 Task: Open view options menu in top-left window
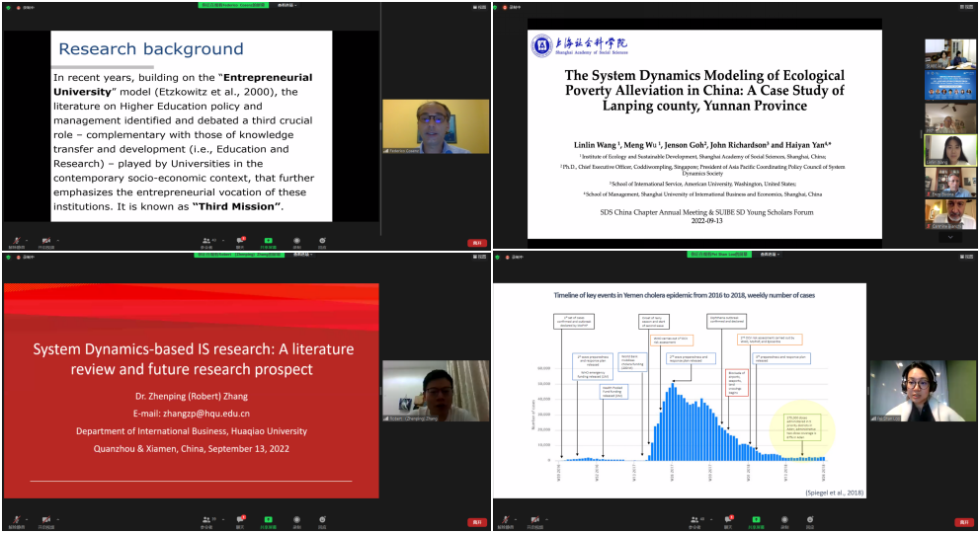[287, 5]
